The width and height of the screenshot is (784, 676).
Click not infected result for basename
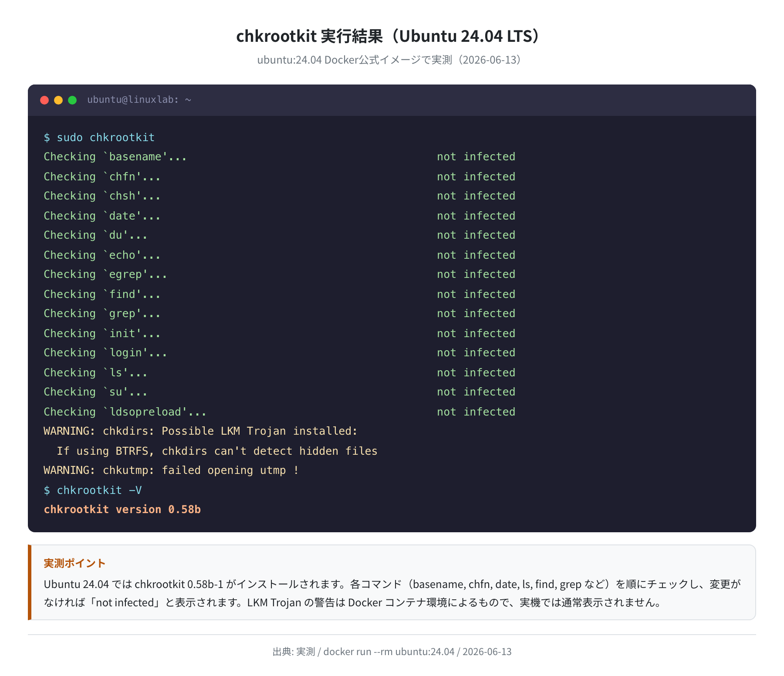[476, 157]
